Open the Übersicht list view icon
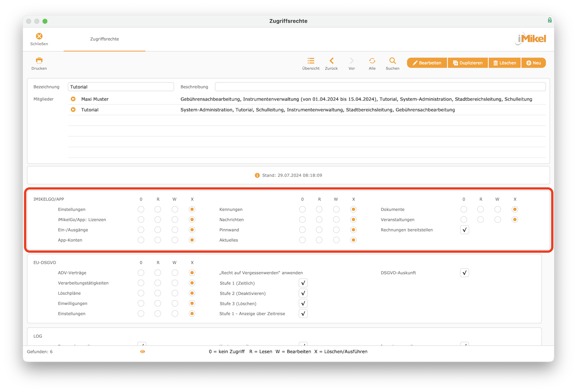This screenshot has height=392, width=577. tap(311, 60)
